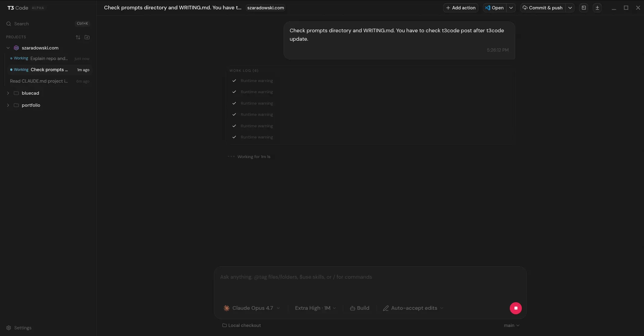Open the Settings gear

pos(8,328)
